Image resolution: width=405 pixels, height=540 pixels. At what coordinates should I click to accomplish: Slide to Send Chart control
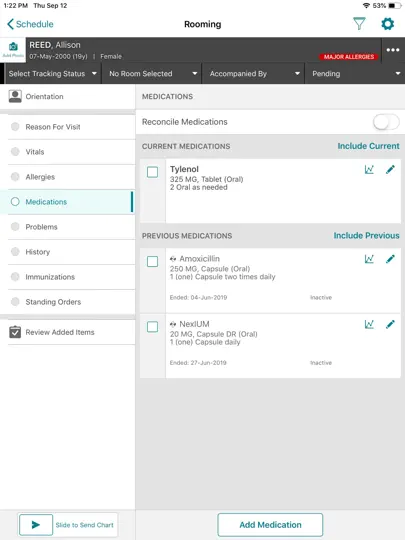[x=68, y=525]
